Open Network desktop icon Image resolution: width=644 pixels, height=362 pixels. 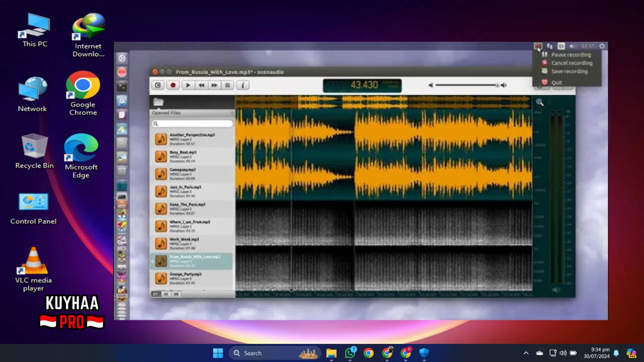click(32, 94)
